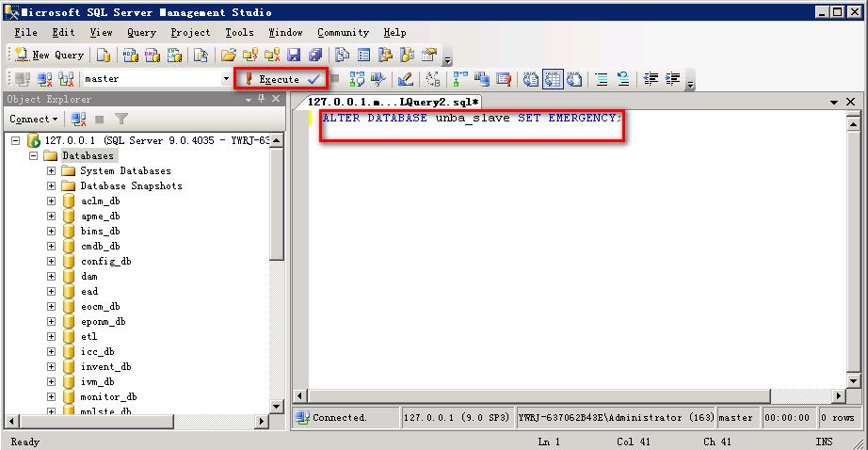Viewport: 868px width, 450px height.
Task: Specify values for template parameters
Action: click(x=432, y=79)
